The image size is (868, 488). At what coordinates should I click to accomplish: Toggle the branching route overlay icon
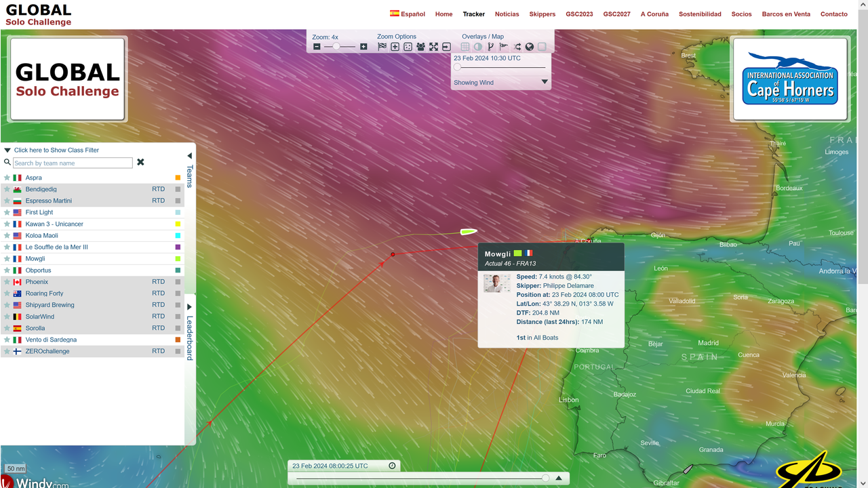491,47
